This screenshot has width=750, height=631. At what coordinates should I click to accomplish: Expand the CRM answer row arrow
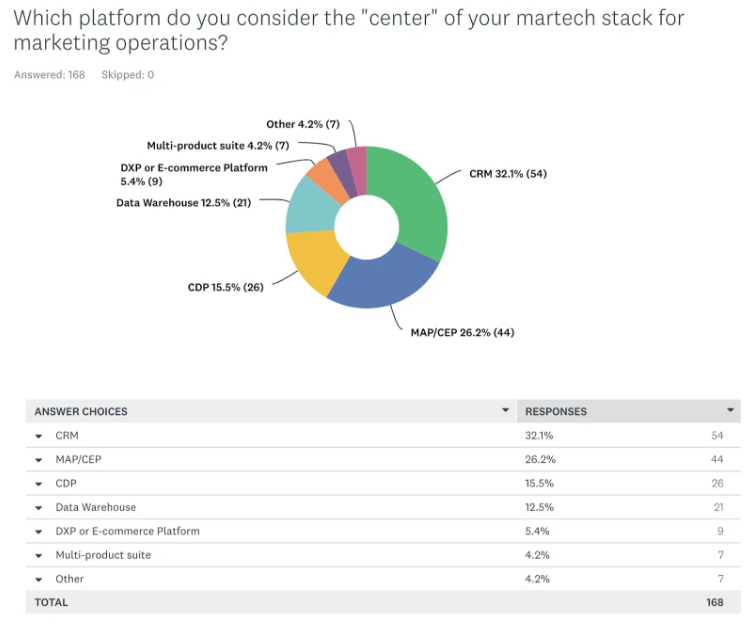[39, 436]
